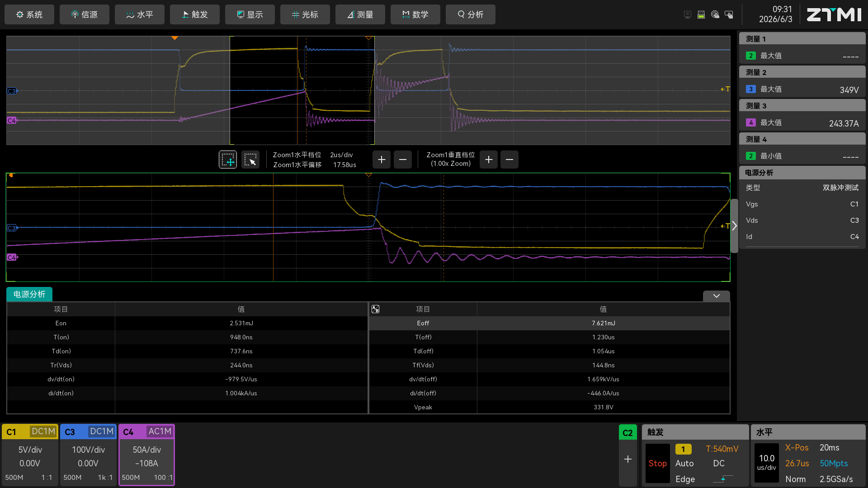Toggle C4 coupling AC1M

tap(160, 432)
